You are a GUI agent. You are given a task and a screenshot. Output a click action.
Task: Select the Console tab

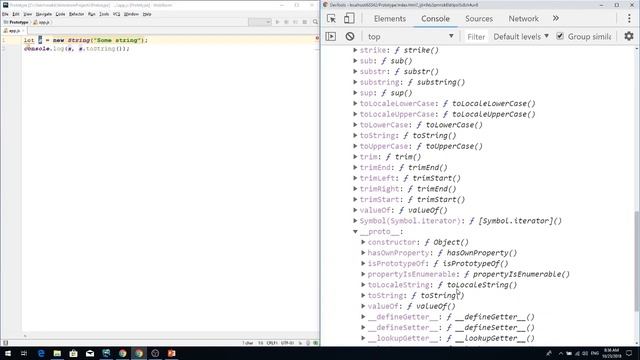pos(435,19)
